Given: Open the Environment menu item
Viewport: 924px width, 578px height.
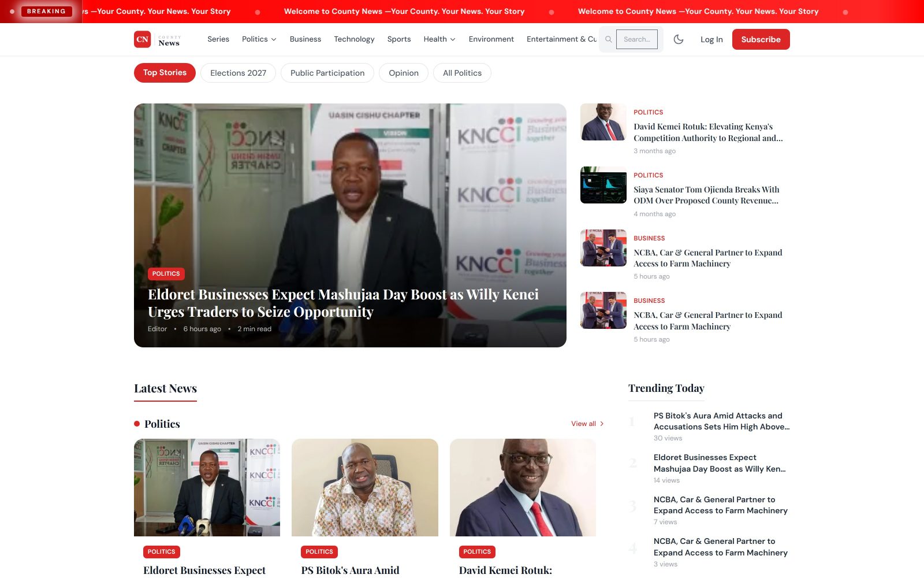Looking at the screenshot, I should [491, 39].
